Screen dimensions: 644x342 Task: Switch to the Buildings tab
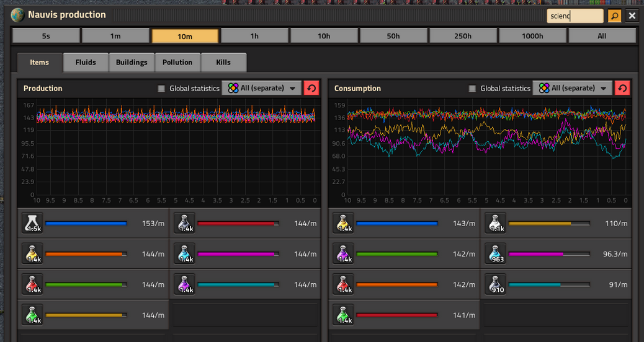pyautogui.click(x=132, y=63)
